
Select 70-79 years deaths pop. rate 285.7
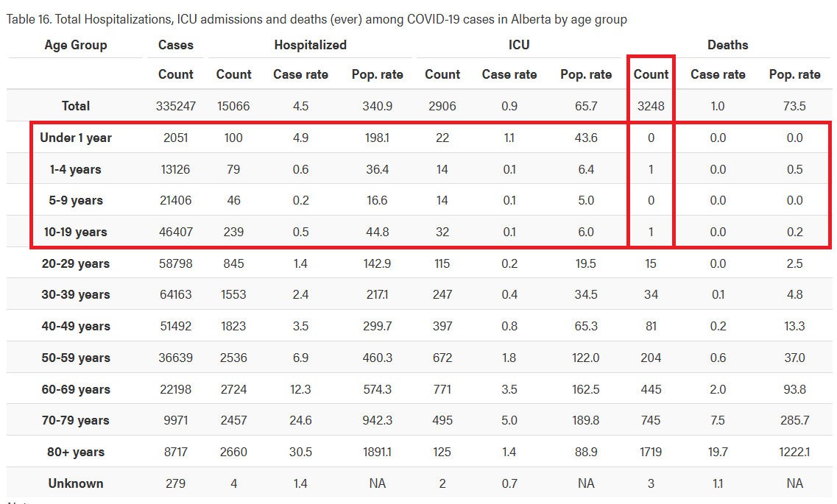pyautogui.click(x=794, y=420)
